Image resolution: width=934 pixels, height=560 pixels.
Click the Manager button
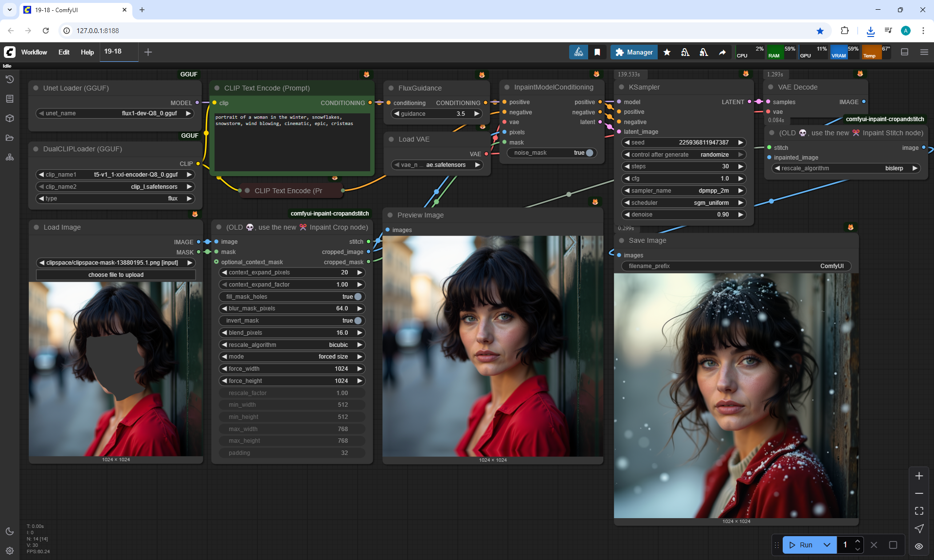(x=634, y=52)
